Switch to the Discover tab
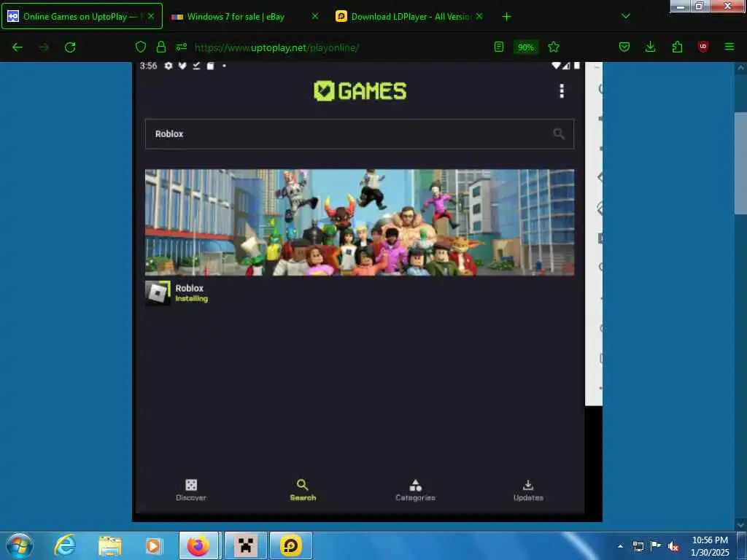The image size is (747, 560). pos(191,491)
